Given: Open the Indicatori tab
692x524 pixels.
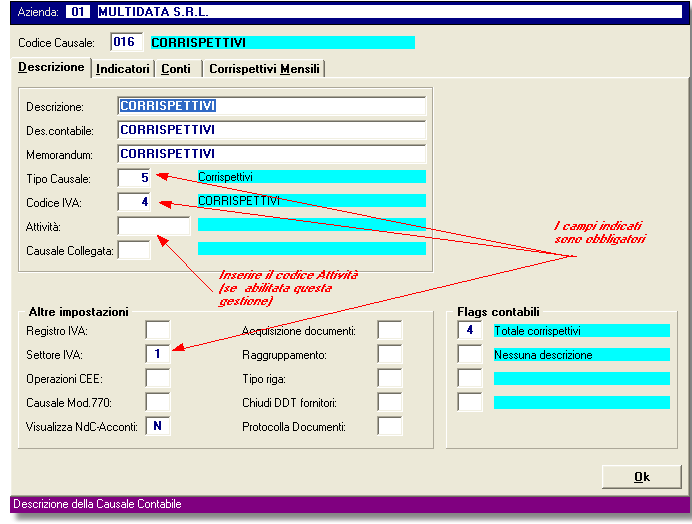Looking at the screenshot, I should [123, 69].
